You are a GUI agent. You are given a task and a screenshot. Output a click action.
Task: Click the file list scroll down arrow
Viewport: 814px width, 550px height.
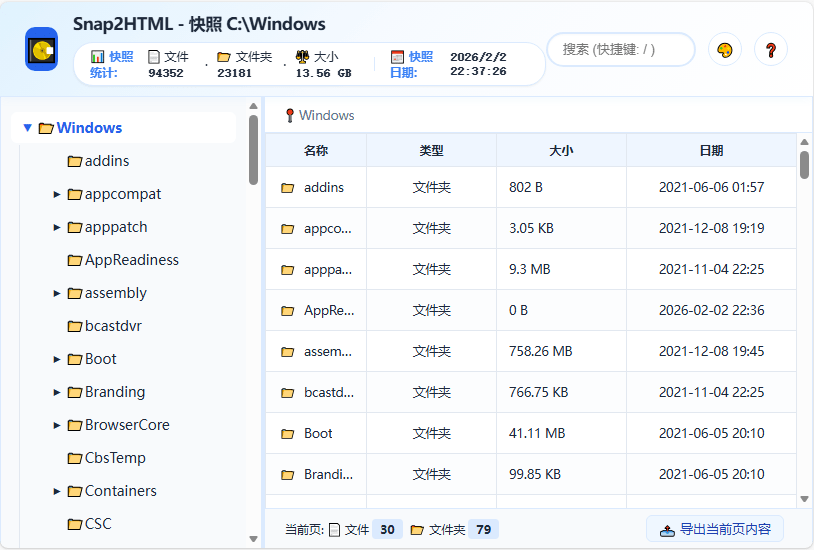804,499
